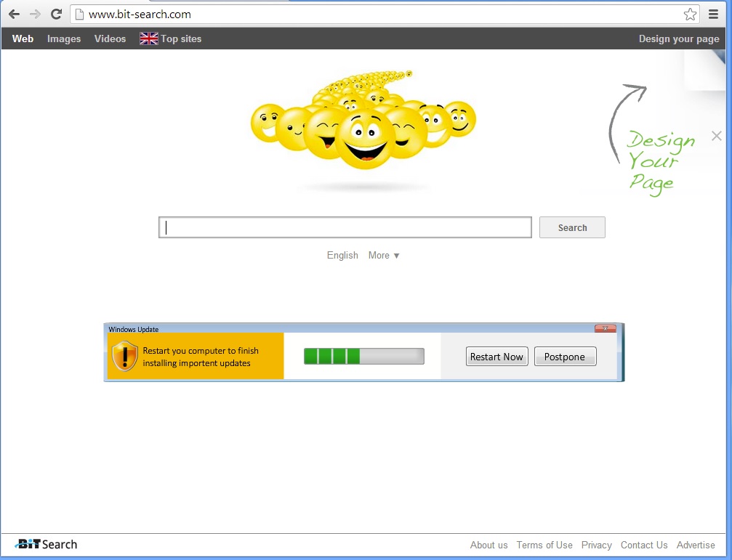Click the UK flag icon

[149, 38]
